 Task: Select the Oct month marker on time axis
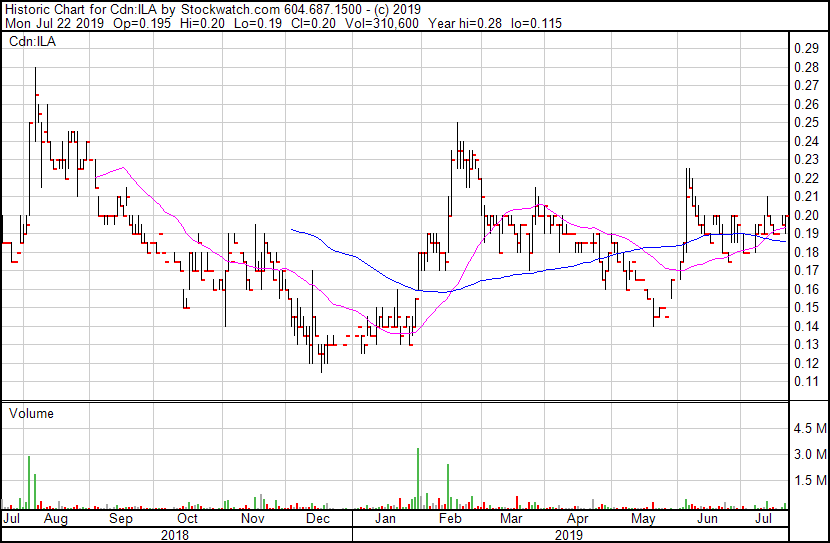click(187, 519)
